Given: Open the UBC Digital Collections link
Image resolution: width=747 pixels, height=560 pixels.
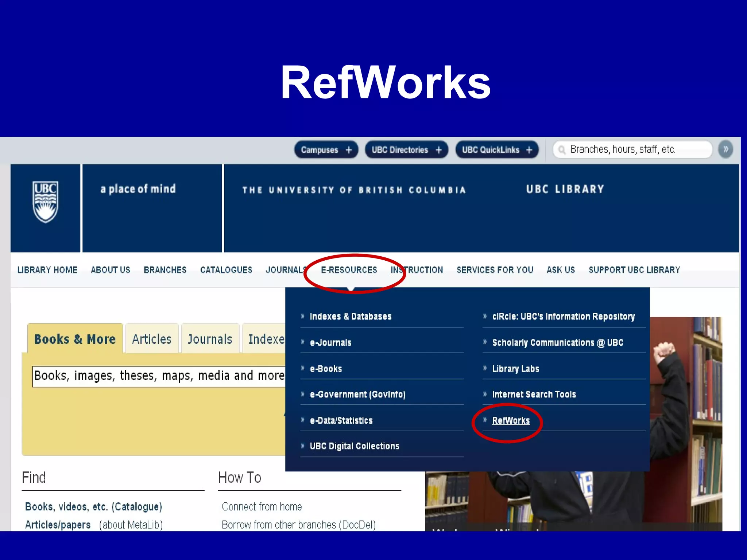Looking at the screenshot, I should click(x=355, y=446).
